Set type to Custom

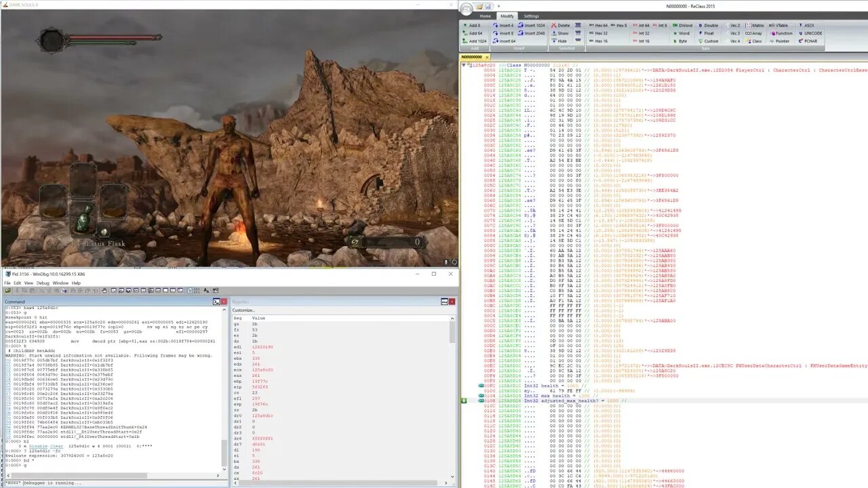pyautogui.click(x=709, y=41)
